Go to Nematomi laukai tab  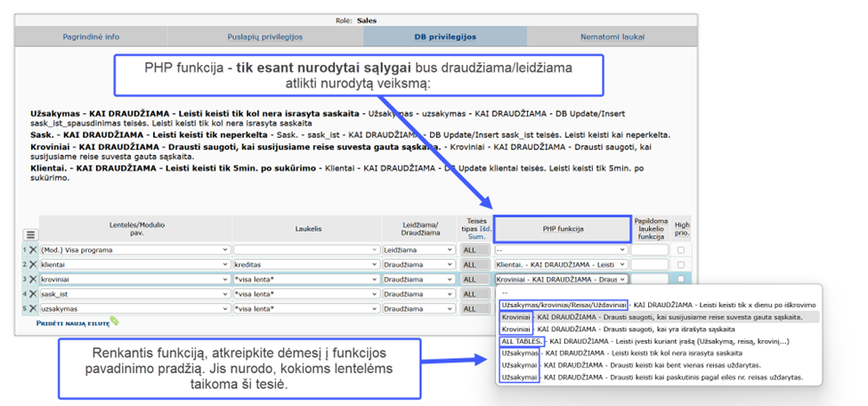tap(612, 37)
